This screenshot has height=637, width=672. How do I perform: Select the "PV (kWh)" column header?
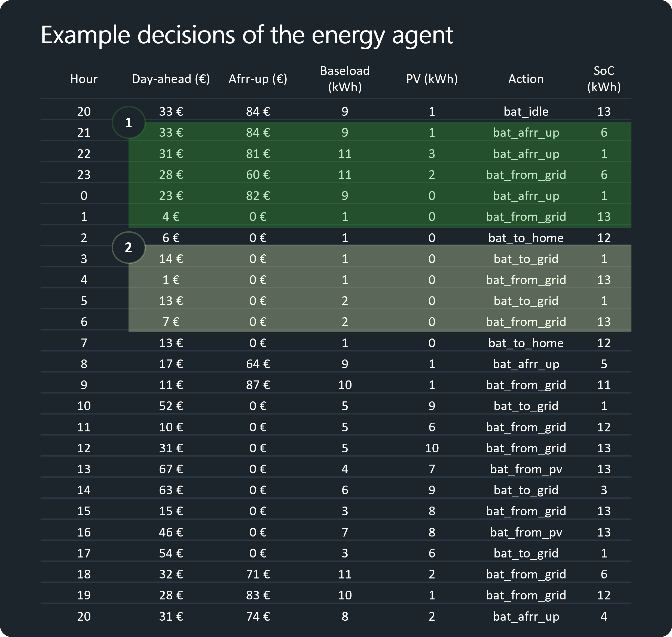432,79
